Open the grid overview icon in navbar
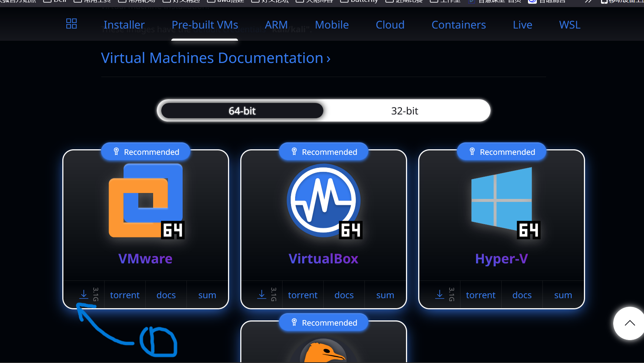 pyautogui.click(x=72, y=24)
